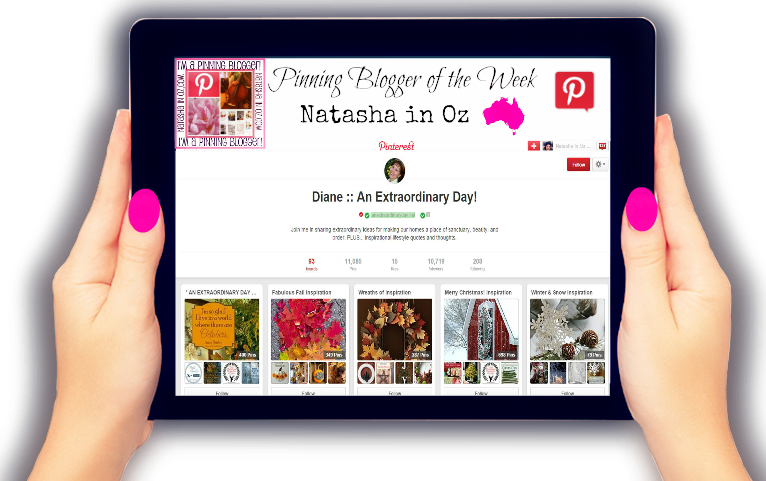766x481 pixels.
Task: Click first small thumbnail in Extraordinary Day board
Action: pos(193,373)
